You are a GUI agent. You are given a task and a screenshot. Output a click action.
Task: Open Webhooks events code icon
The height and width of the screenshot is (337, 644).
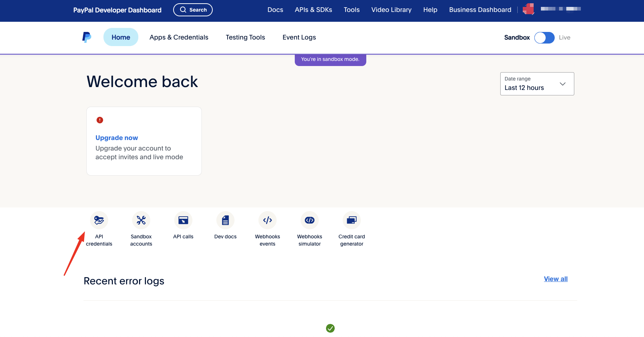click(267, 220)
